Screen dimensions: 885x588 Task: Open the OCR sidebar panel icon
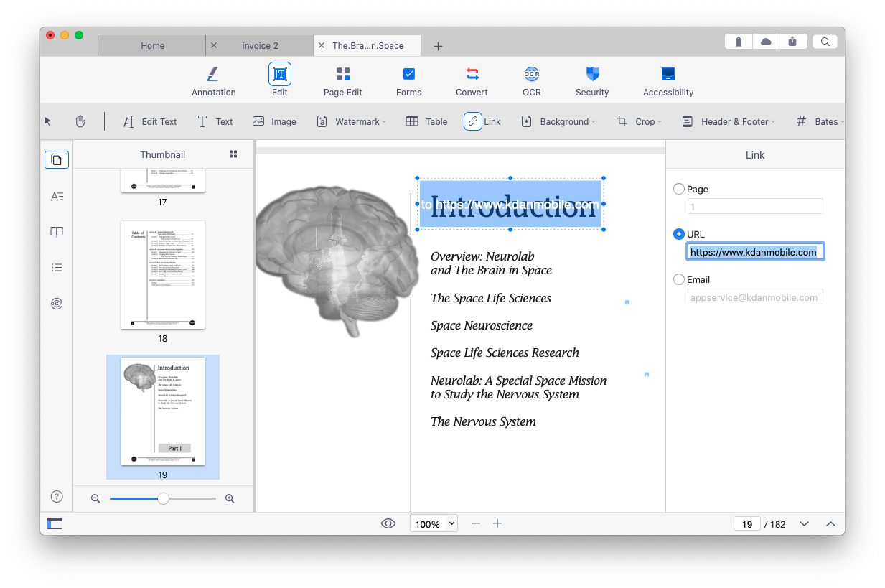tap(57, 304)
